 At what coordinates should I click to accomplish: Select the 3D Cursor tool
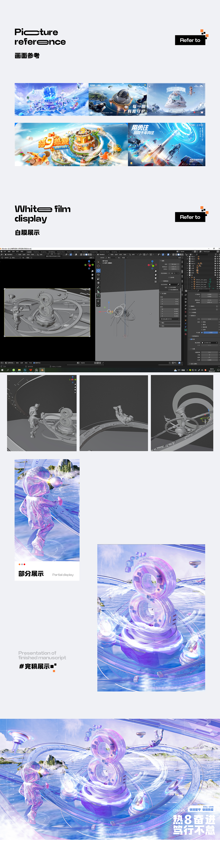point(98,266)
